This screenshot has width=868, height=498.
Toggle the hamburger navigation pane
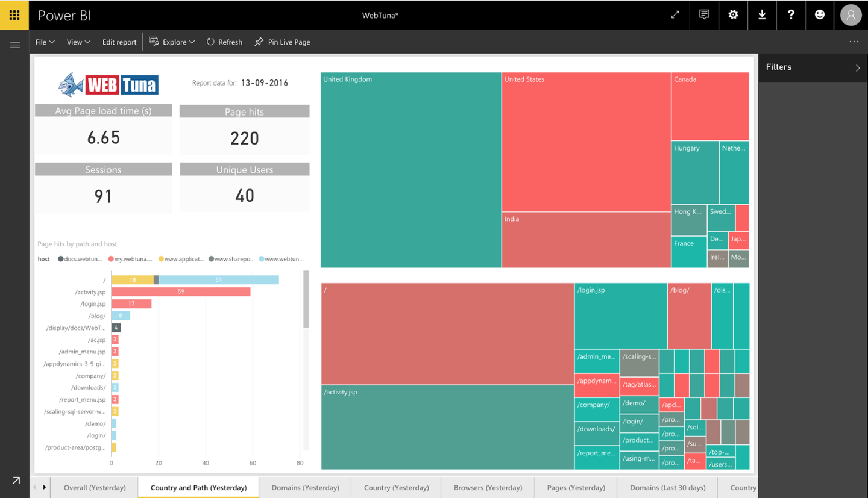pyautogui.click(x=15, y=45)
